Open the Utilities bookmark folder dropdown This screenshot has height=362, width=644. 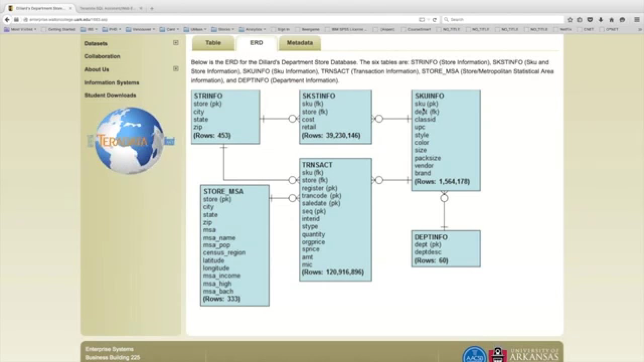(x=195, y=30)
